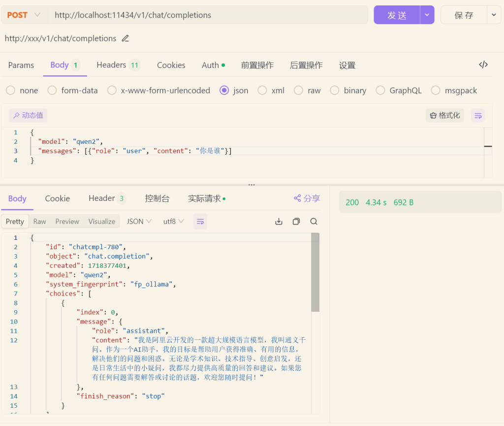Click the 692 B response size

(x=404, y=202)
